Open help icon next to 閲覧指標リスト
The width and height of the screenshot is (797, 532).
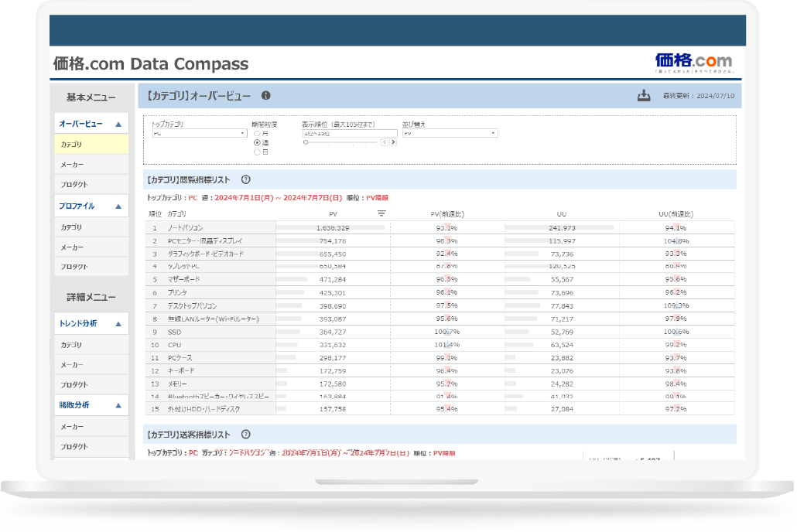(x=246, y=179)
